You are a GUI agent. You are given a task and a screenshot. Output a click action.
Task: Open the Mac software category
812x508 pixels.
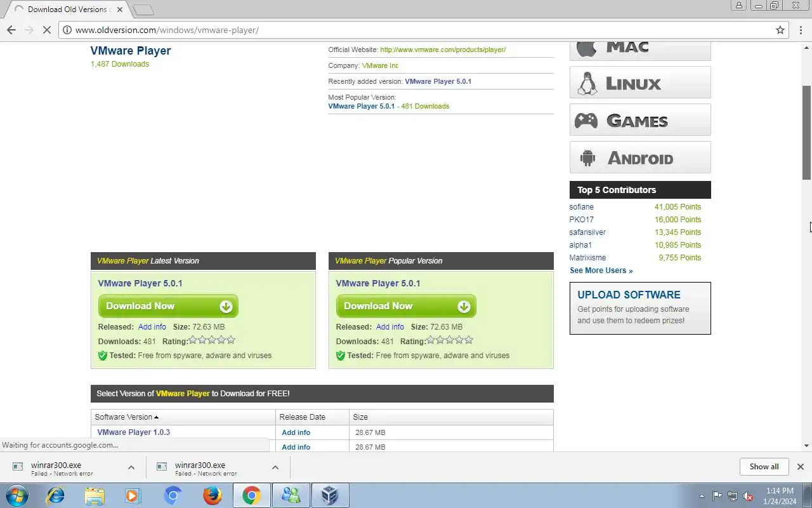pos(640,50)
